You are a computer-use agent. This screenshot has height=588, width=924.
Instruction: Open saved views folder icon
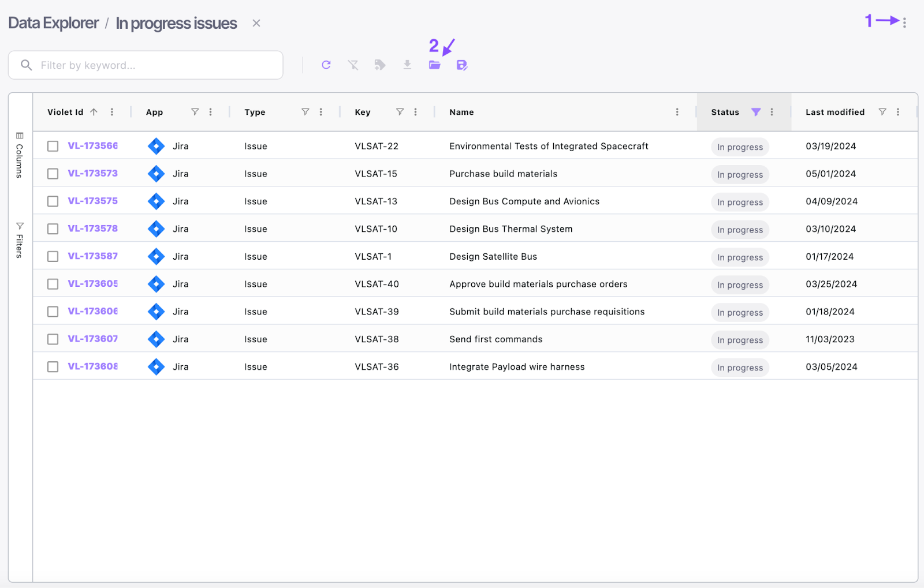coord(435,65)
